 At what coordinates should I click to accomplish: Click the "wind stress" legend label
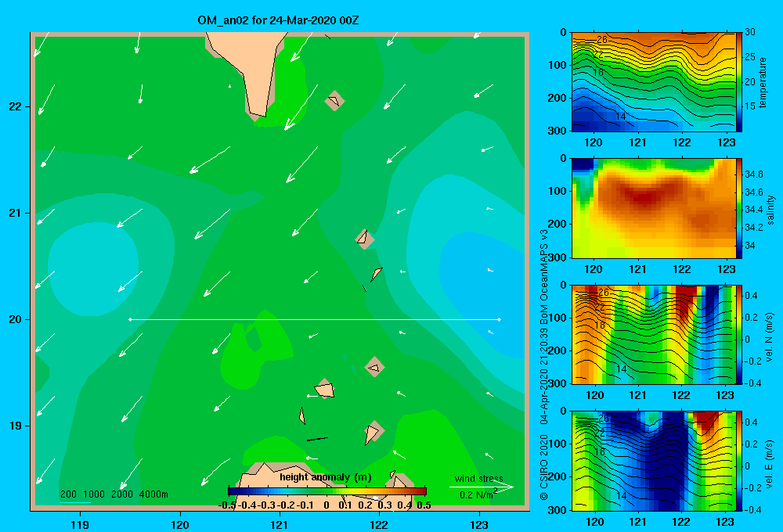478,479
